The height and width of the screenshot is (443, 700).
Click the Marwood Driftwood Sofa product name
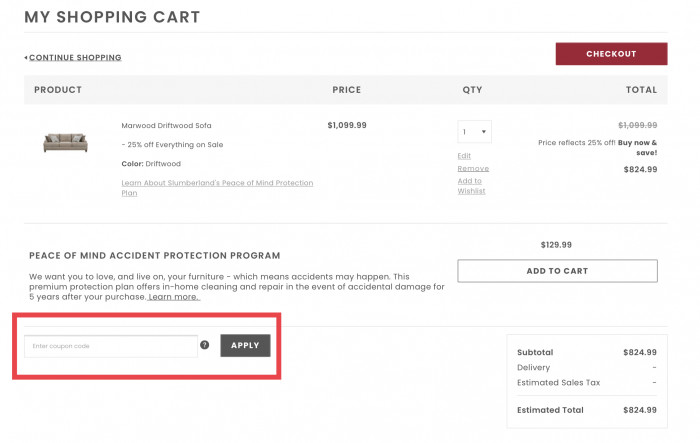[x=166, y=126]
